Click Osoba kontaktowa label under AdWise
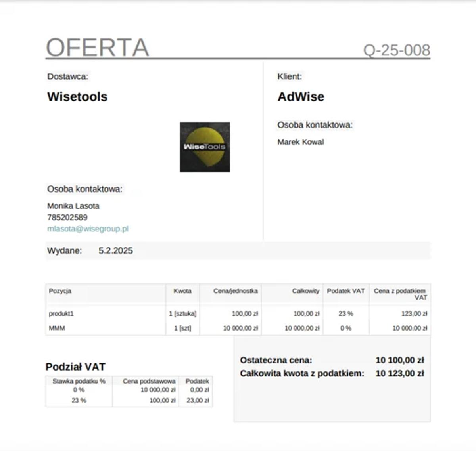The width and height of the screenshot is (476, 451). point(315,125)
